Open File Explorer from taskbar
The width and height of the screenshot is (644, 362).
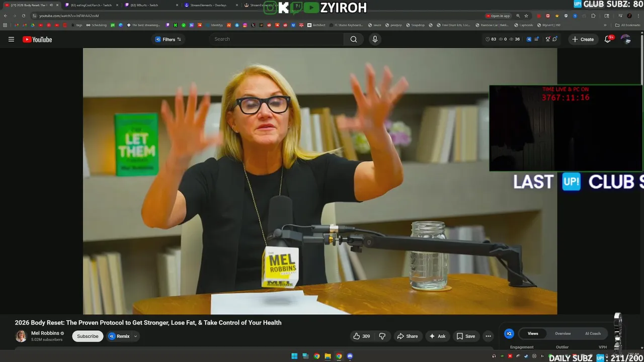(x=328, y=356)
